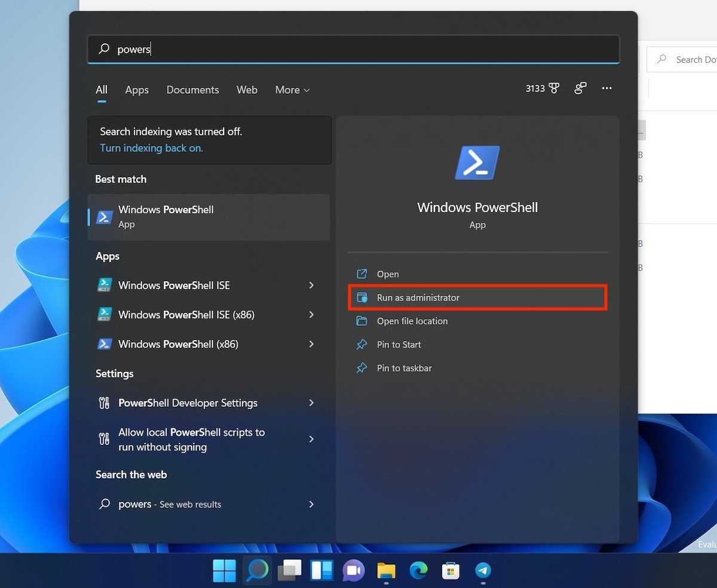Image resolution: width=717 pixels, height=588 pixels.
Task: Click the PowerShell ISE (x86) icon
Action: point(105,314)
